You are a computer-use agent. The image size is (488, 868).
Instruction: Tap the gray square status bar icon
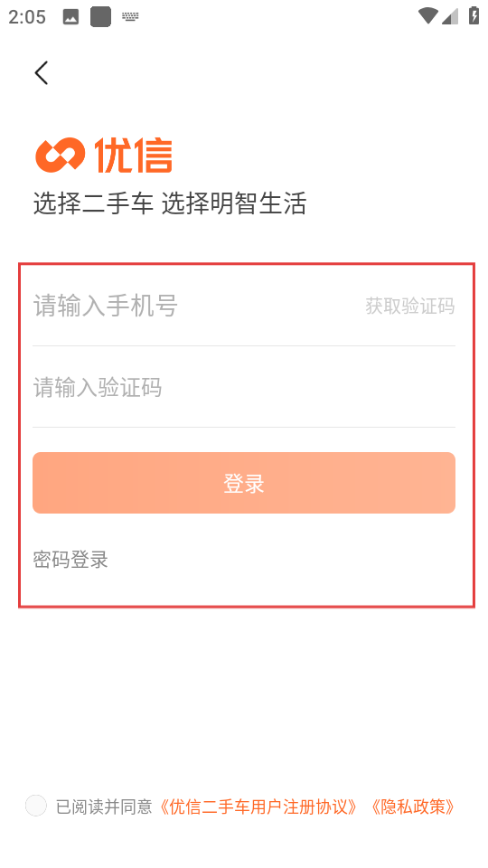pyautogui.click(x=100, y=16)
